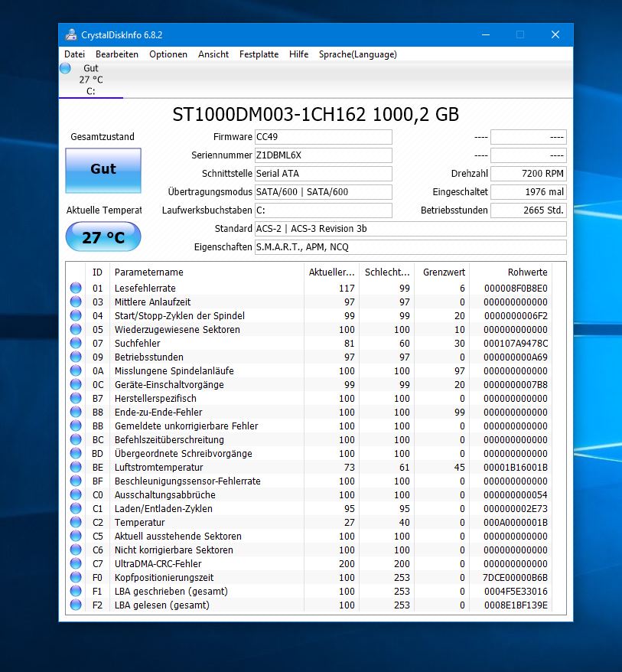Click the Firmware field showing CC49
The height and width of the screenshot is (672, 622).
click(x=324, y=137)
